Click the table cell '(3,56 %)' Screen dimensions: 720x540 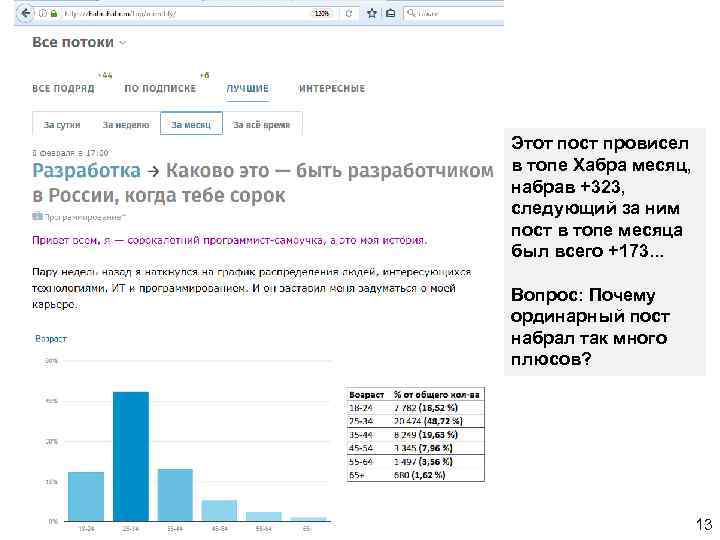pos(435,461)
